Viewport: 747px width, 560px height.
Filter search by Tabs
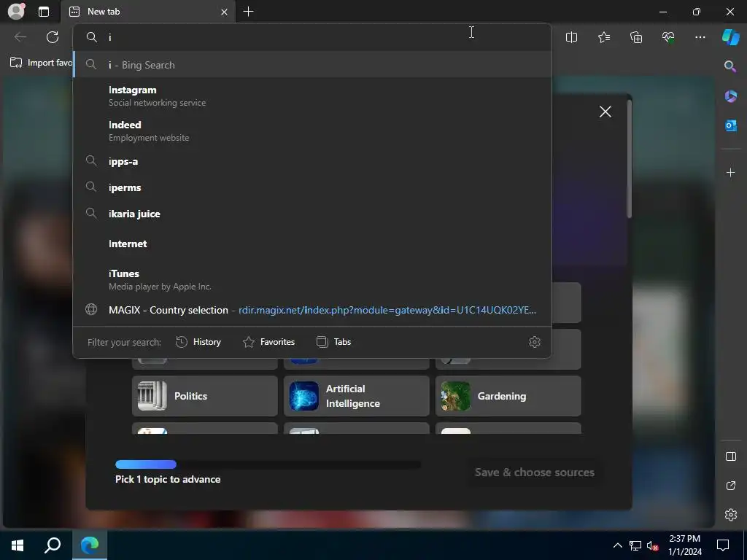333,342
